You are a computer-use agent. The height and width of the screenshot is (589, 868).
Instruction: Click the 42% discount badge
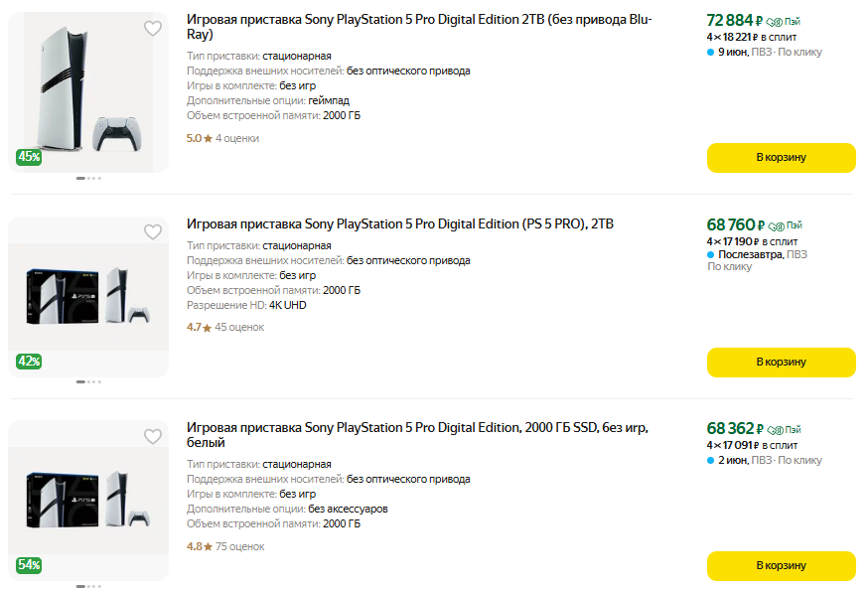point(29,362)
